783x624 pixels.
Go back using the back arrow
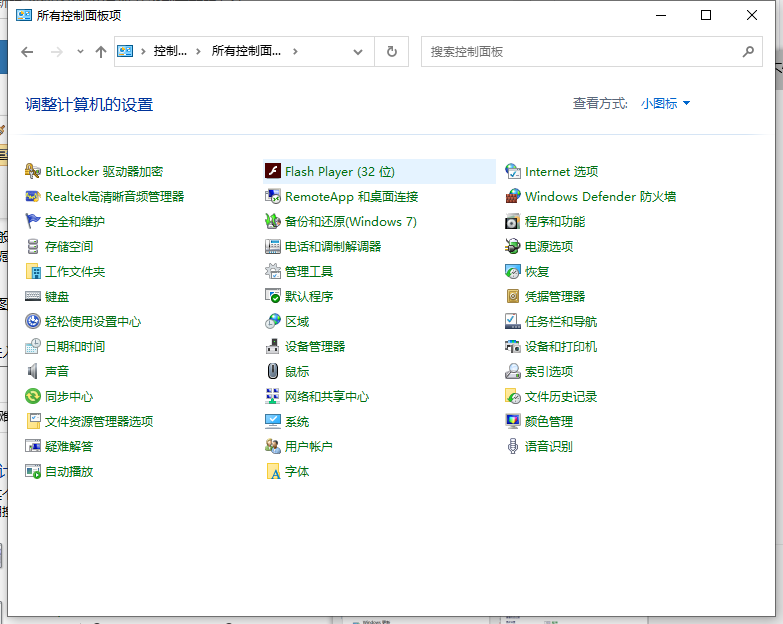click(28, 52)
